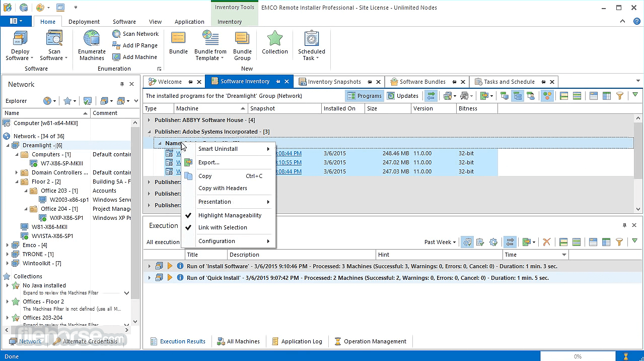Image resolution: width=644 pixels, height=361 pixels.
Task: Open the All Machines bottom tab
Action: [x=238, y=341]
